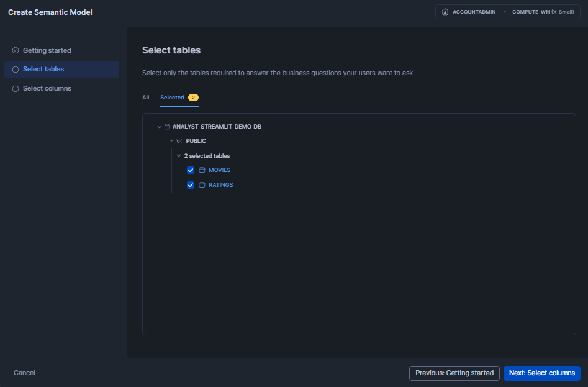The height and width of the screenshot is (387, 588).
Task: Click the role icon in the ACCOUNTADMIN badge
Action: 443,11
